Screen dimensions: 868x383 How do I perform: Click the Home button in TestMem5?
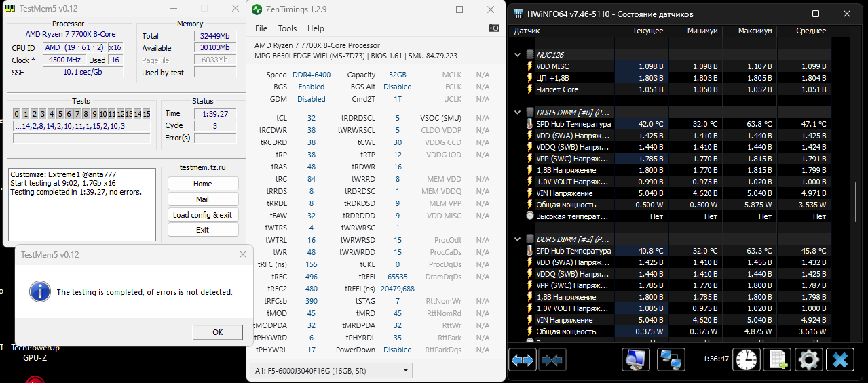pos(203,184)
